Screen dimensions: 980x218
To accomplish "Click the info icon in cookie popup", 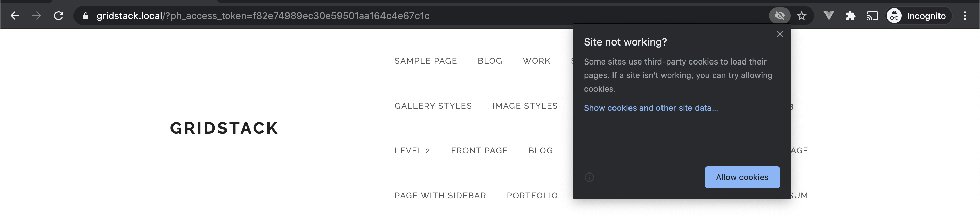I will 589,177.
